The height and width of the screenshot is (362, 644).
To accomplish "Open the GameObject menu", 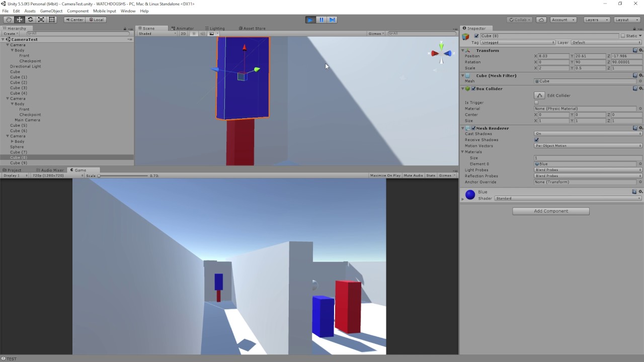I will [51, 11].
